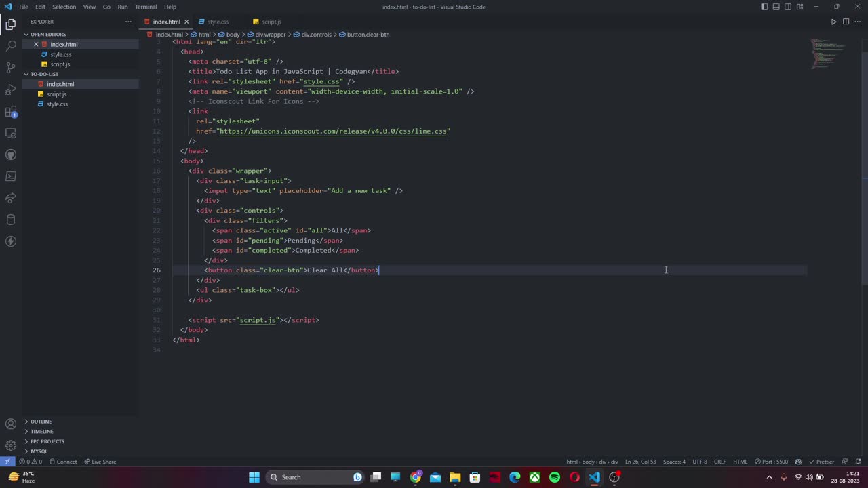Open the Search view in activity bar
The width and height of the screenshot is (868, 488).
(x=11, y=46)
